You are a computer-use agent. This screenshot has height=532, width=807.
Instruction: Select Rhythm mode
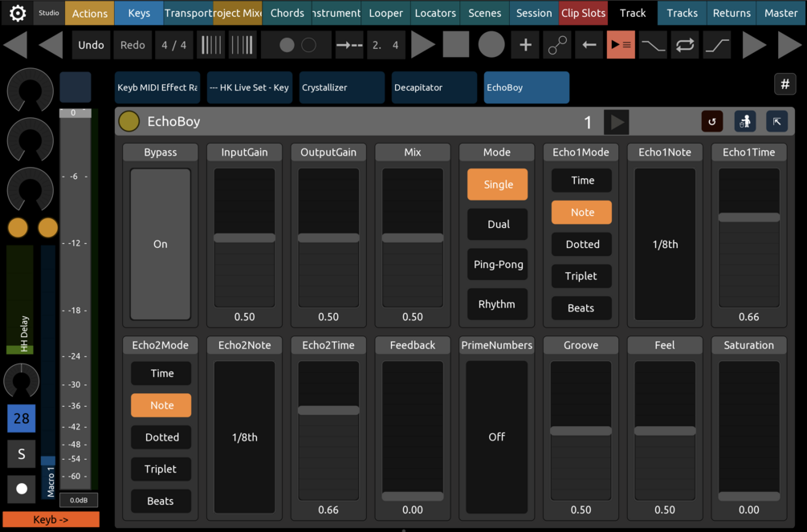click(x=498, y=304)
